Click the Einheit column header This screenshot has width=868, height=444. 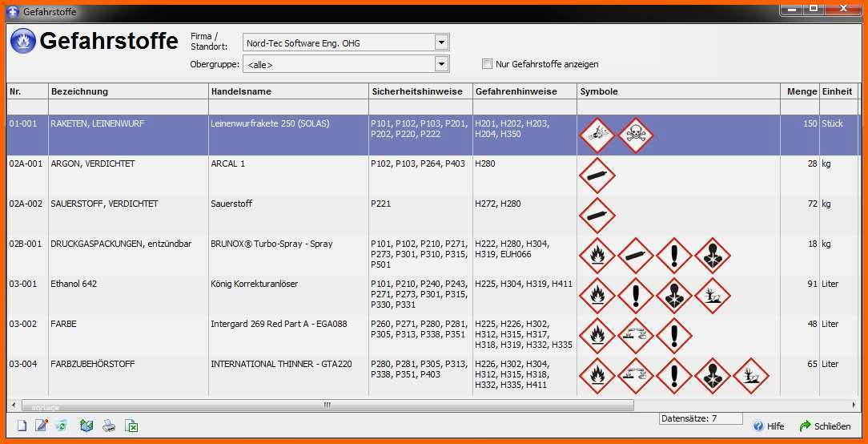[x=838, y=91]
